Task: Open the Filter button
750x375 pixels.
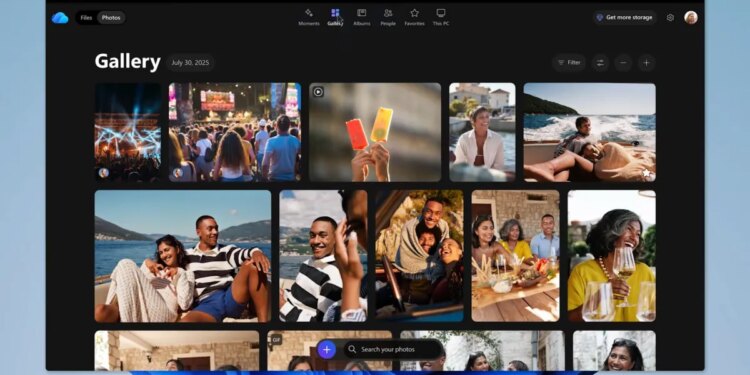Action: coord(569,63)
